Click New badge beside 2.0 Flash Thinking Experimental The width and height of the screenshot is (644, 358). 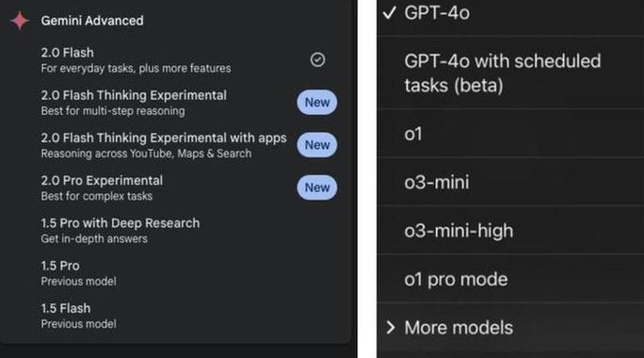pos(317,103)
